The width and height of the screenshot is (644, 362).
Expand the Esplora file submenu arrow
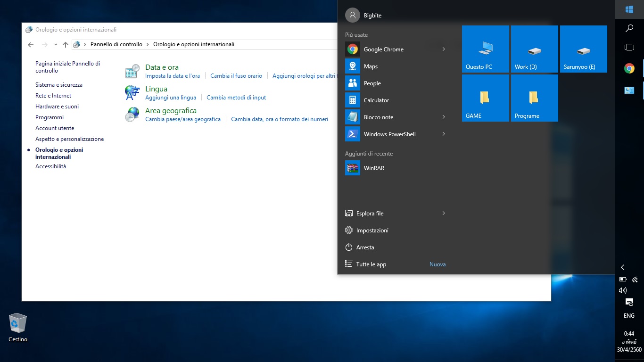pyautogui.click(x=444, y=214)
